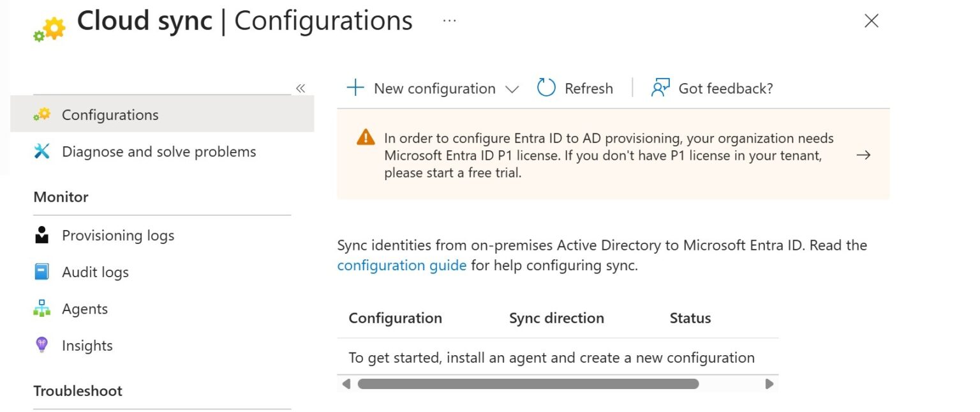Click the wrench icon for Diagnose and solve problems
This screenshot has width=980, height=412.
tap(42, 151)
